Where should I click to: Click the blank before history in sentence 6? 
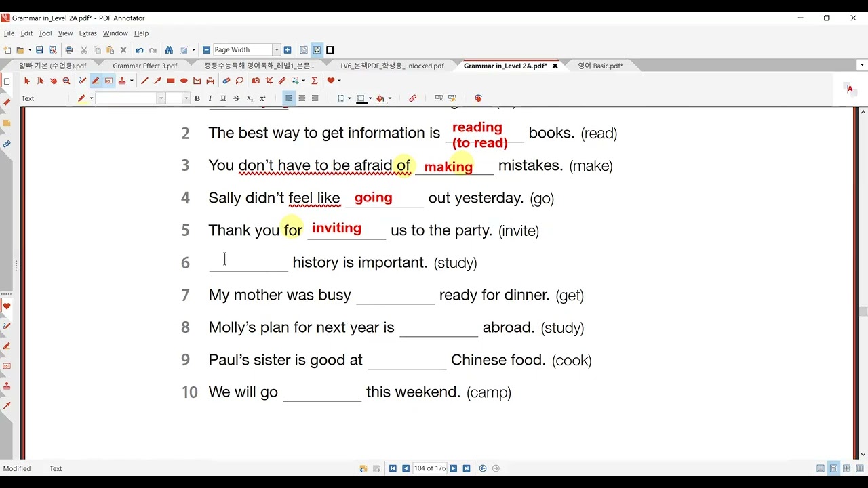pyautogui.click(x=249, y=264)
